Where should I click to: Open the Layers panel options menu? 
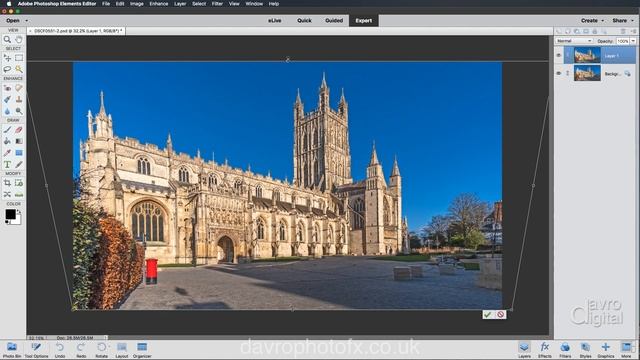633,31
